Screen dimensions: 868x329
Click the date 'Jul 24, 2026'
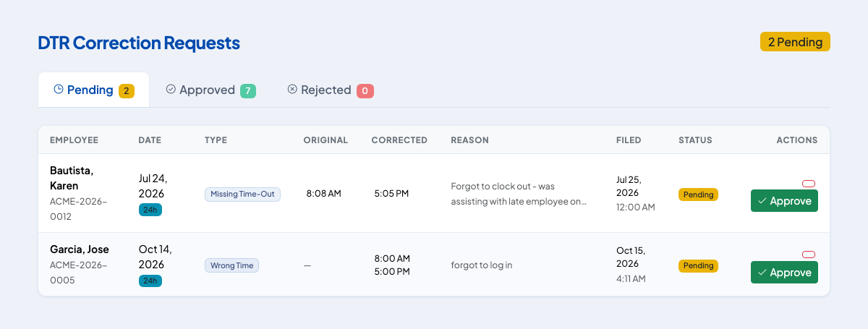(153, 186)
